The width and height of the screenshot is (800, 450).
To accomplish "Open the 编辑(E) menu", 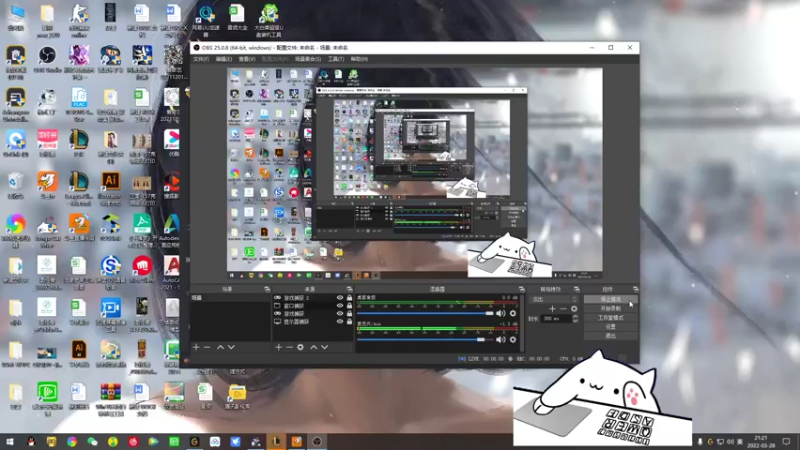I will tap(223, 59).
